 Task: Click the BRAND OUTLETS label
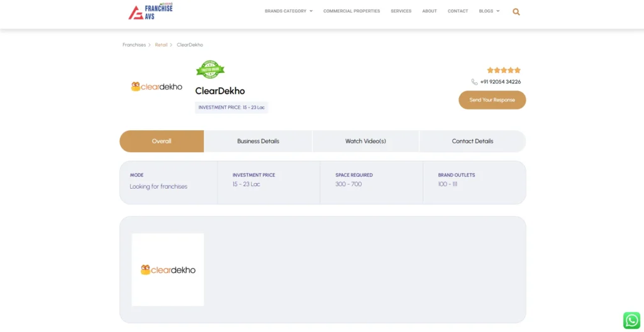point(457,175)
